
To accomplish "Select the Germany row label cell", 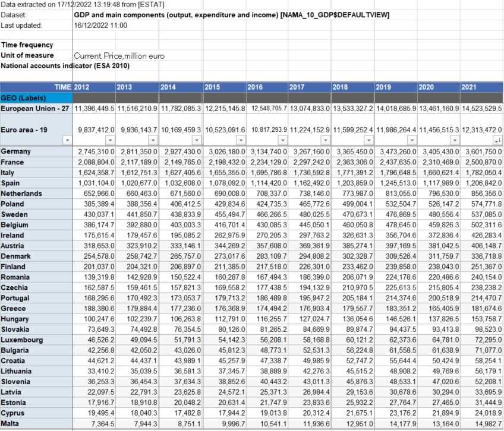I will (36, 152).
